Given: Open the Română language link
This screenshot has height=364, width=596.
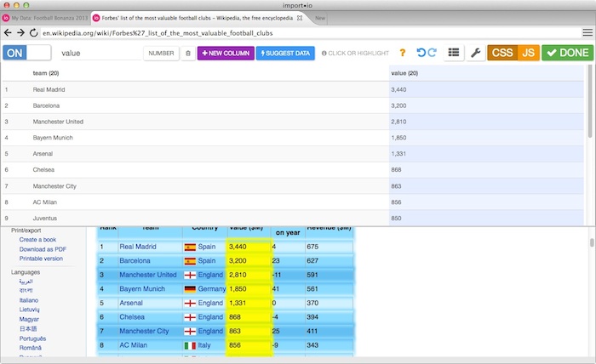Looking at the screenshot, I should [31, 348].
